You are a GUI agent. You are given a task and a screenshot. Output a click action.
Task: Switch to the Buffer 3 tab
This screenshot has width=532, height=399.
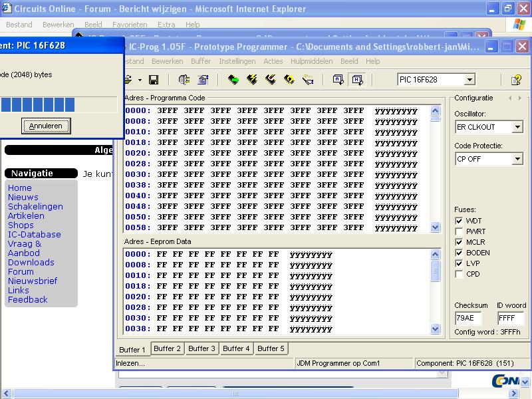[x=201, y=348]
